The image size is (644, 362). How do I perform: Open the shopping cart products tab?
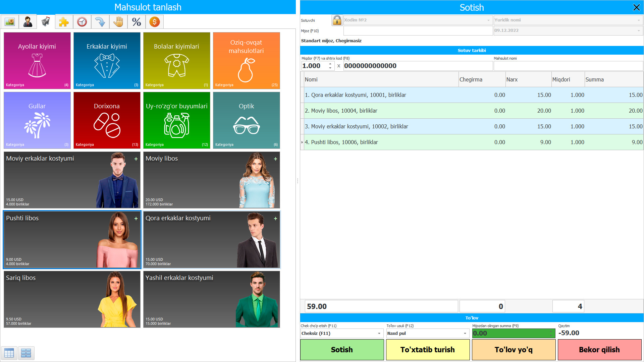click(x=45, y=21)
